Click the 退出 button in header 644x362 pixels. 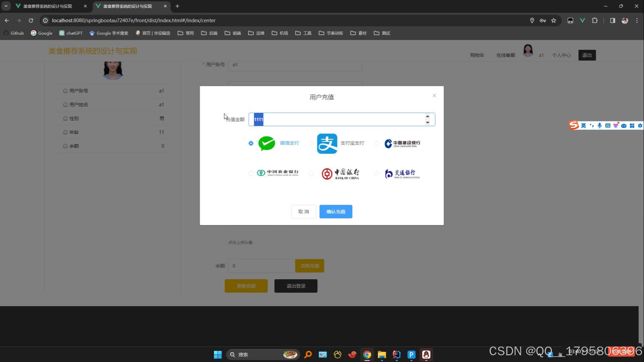(587, 55)
